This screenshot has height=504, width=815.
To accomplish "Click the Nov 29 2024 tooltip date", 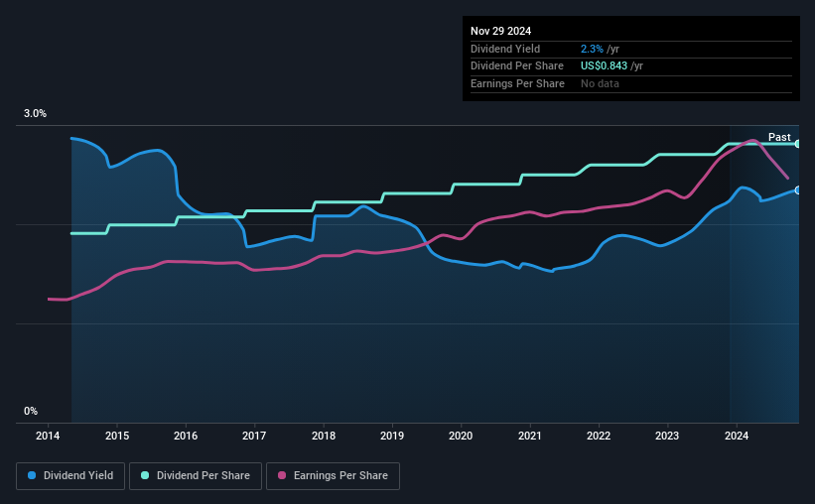I will coord(500,31).
